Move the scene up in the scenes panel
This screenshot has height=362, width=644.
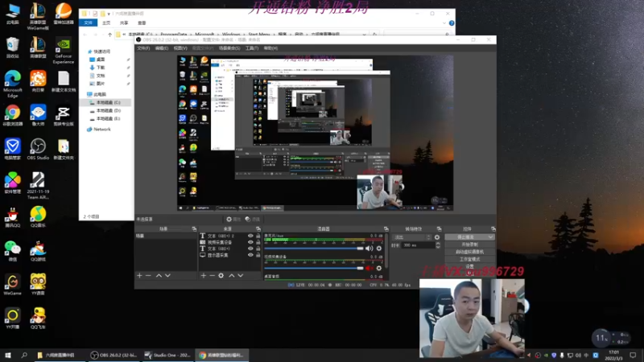point(159,275)
